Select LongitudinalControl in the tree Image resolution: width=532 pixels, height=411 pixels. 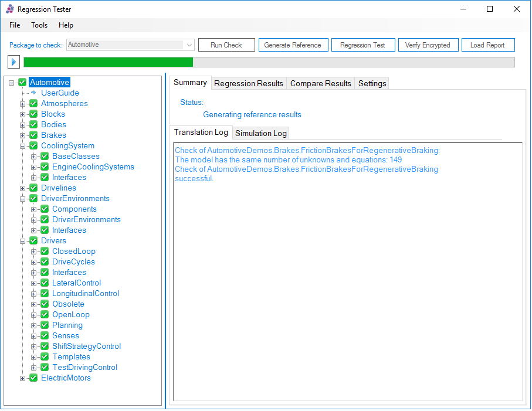coord(86,293)
